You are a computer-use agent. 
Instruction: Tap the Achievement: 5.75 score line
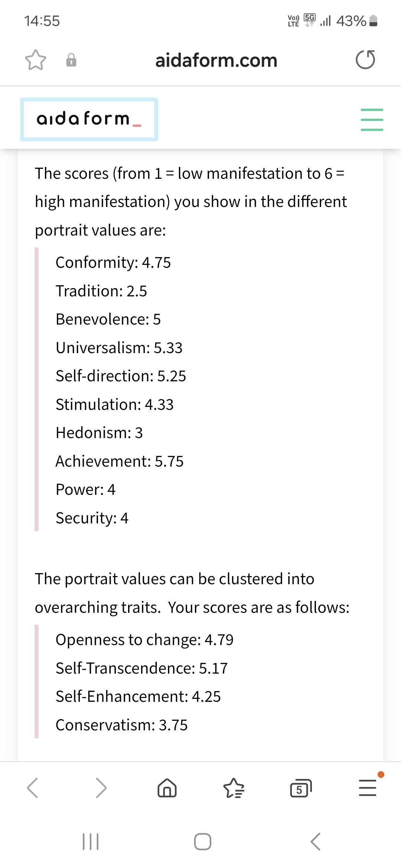tap(120, 461)
